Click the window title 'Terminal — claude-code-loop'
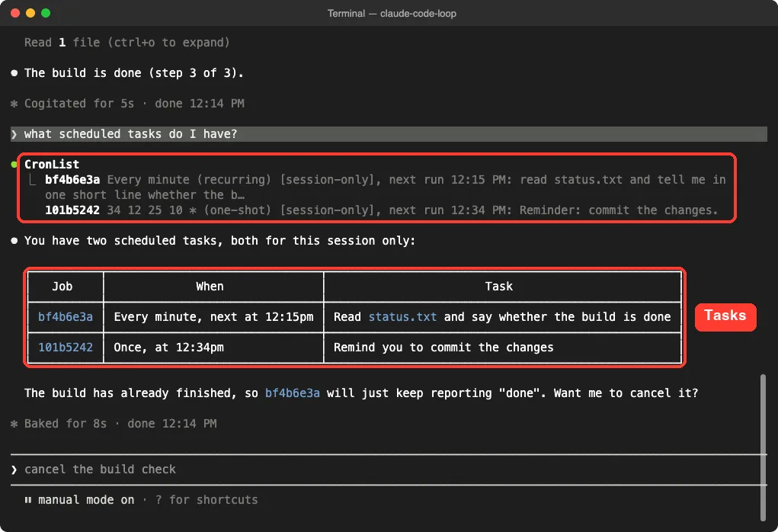The height and width of the screenshot is (532, 778). coord(392,14)
